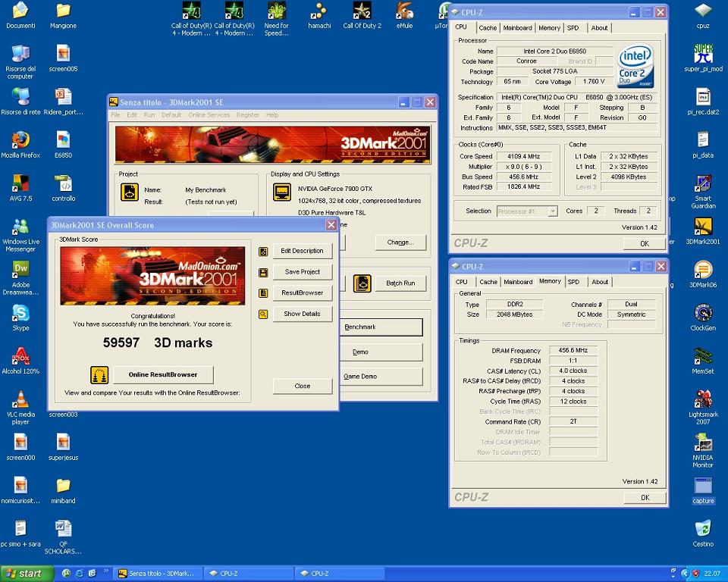The width and height of the screenshot is (728, 582).
Task: Open the Mainboard tab in upper CPU-Z
Action: point(517,28)
